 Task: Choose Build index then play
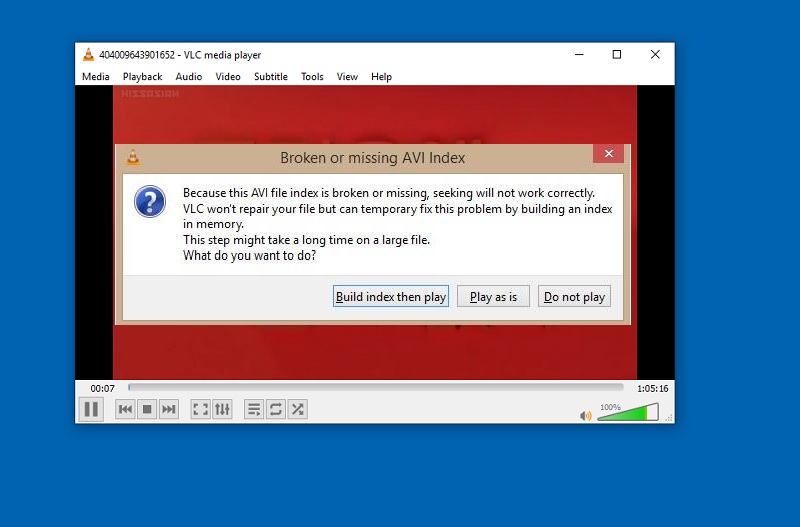click(x=391, y=296)
